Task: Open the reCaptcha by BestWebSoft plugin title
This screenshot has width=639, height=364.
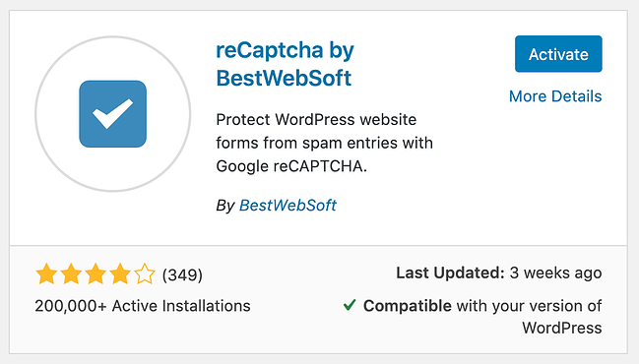Action: pos(285,64)
